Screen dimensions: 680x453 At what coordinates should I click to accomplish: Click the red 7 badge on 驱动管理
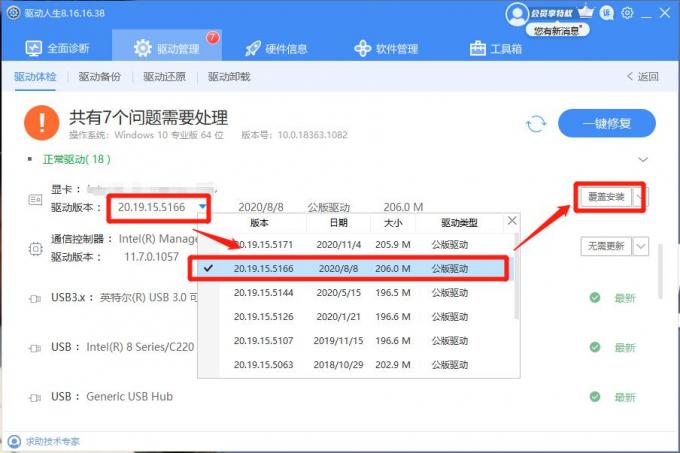click(212, 38)
